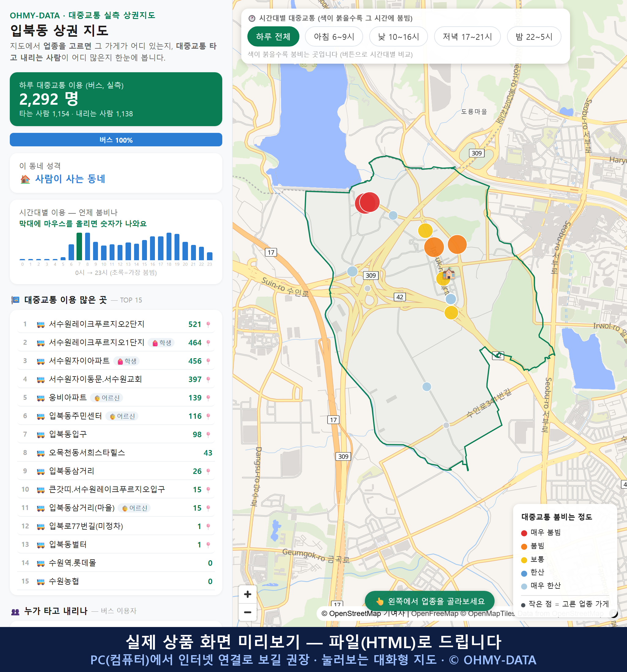The image size is (627, 672).
Task: Click the people icon beside 누가 타고 내리나
Action: pos(15,611)
